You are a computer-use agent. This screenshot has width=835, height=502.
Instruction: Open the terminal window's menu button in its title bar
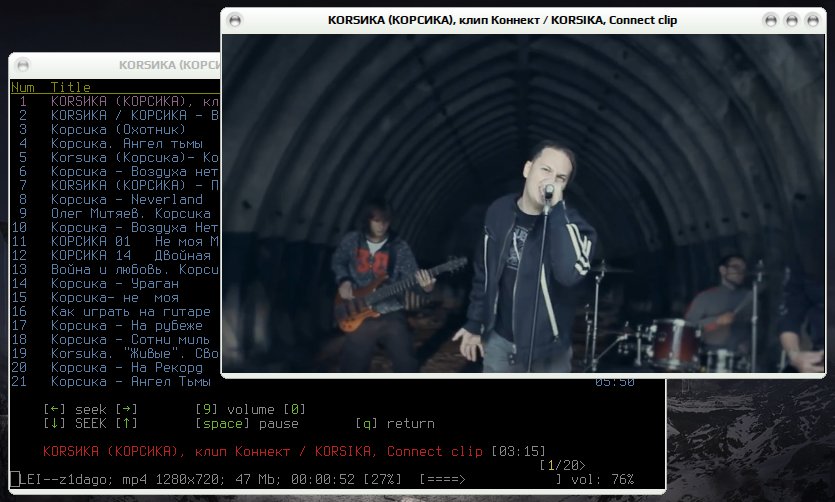tap(23, 65)
